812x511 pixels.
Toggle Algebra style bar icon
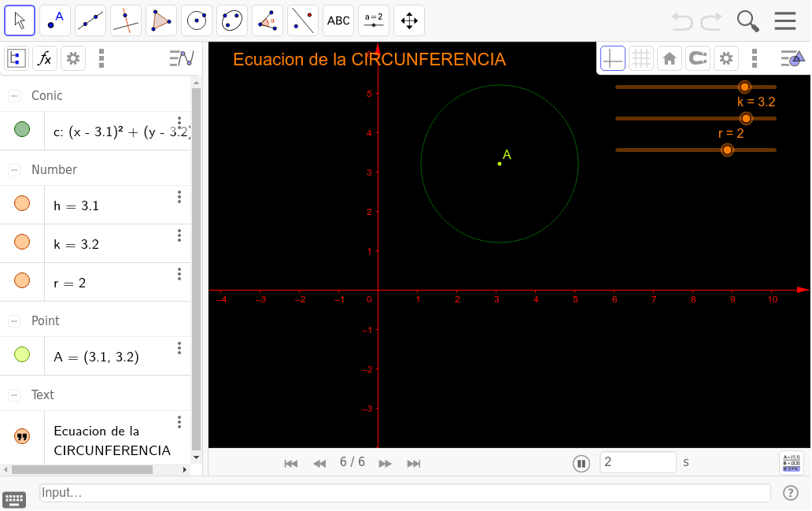pos(182,58)
